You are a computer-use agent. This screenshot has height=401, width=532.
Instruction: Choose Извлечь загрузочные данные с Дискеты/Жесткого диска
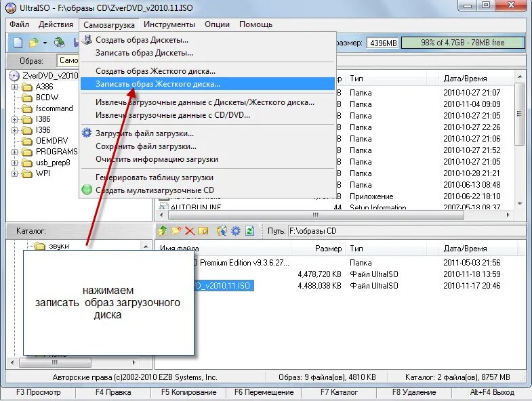pyautogui.click(x=207, y=102)
